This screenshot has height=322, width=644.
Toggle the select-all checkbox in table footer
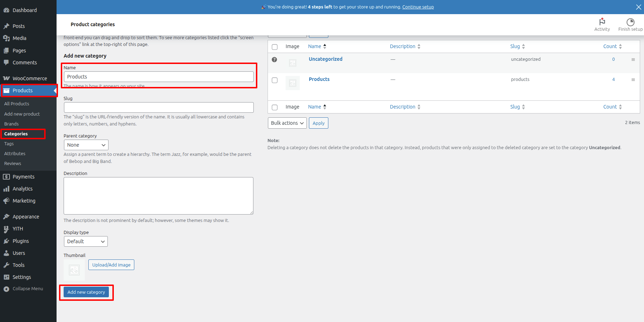275,107
